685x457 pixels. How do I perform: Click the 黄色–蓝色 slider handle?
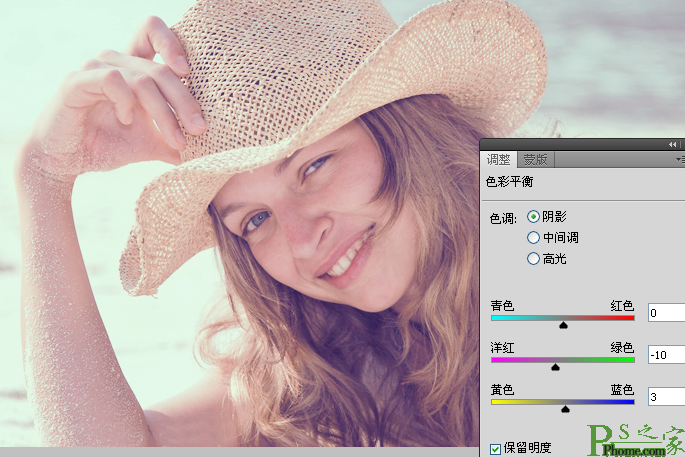565,409
